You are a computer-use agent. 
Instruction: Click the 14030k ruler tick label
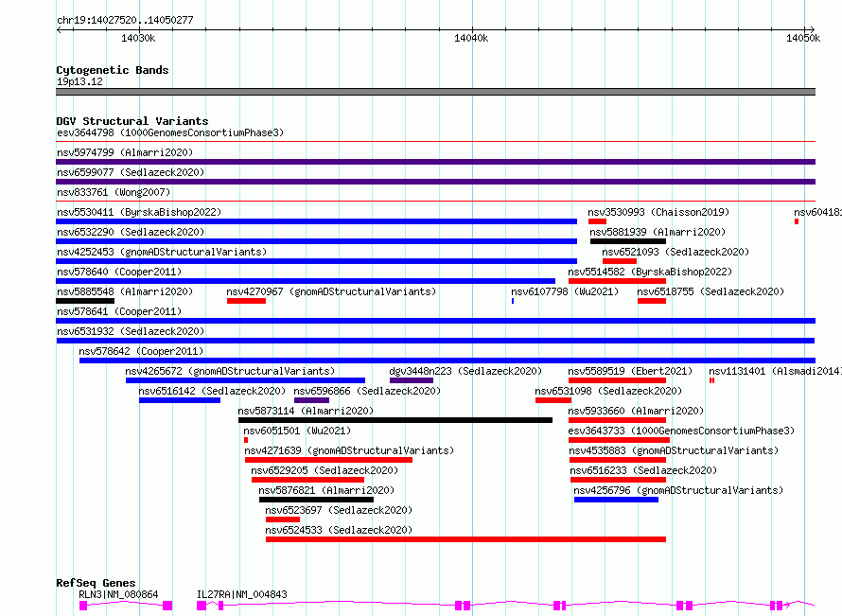[138, 38]
